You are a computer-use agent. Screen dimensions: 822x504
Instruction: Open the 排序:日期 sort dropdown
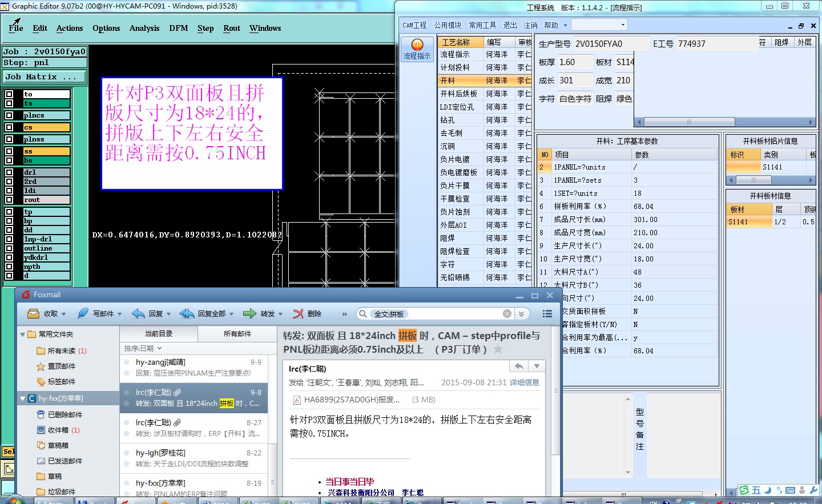pyautogui.click(x=143, y=348)
